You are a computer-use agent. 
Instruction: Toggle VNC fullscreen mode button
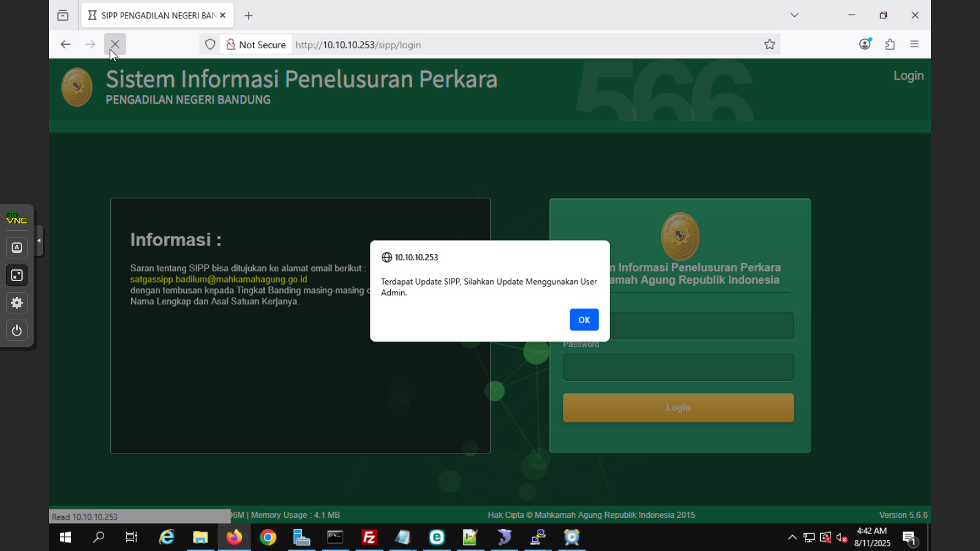click(17, 275)
